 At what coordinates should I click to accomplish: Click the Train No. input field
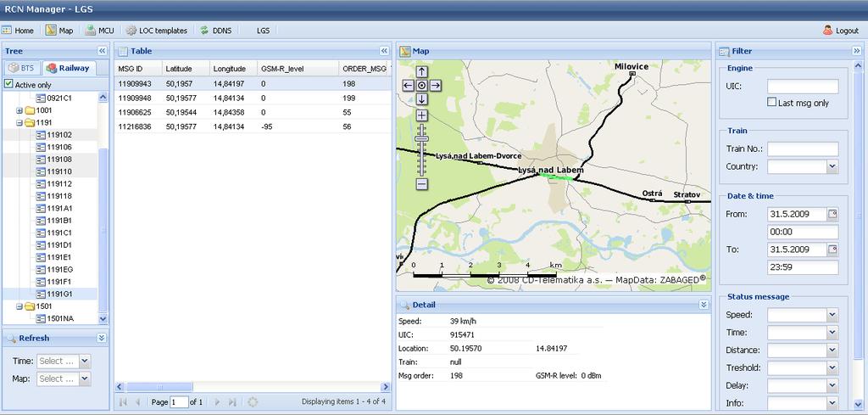pyautogui.click(x=803, y=149)
